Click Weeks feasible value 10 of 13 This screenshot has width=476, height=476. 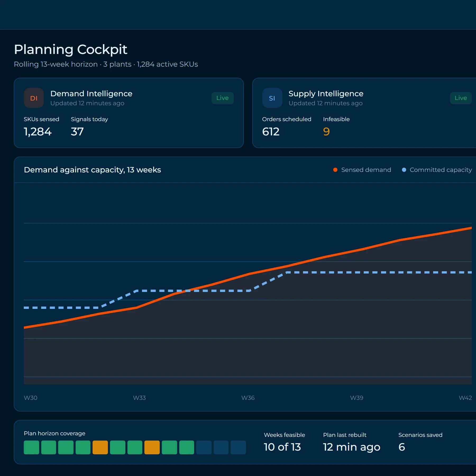[282, 447]
